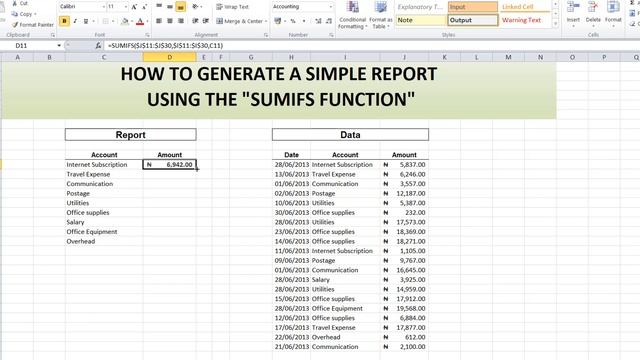Apply the Linked Cell style
This screenshot has height=360, width=640.
tap(525, 7)
